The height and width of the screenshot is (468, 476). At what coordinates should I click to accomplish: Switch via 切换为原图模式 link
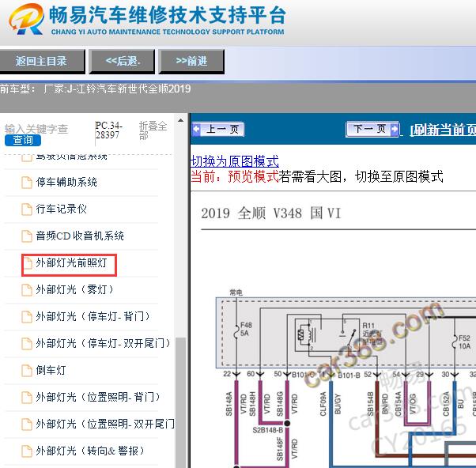coord(235,161)
